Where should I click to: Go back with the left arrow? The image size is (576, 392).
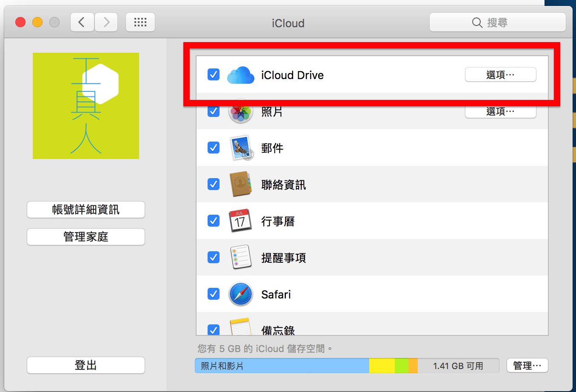[82, 22]
